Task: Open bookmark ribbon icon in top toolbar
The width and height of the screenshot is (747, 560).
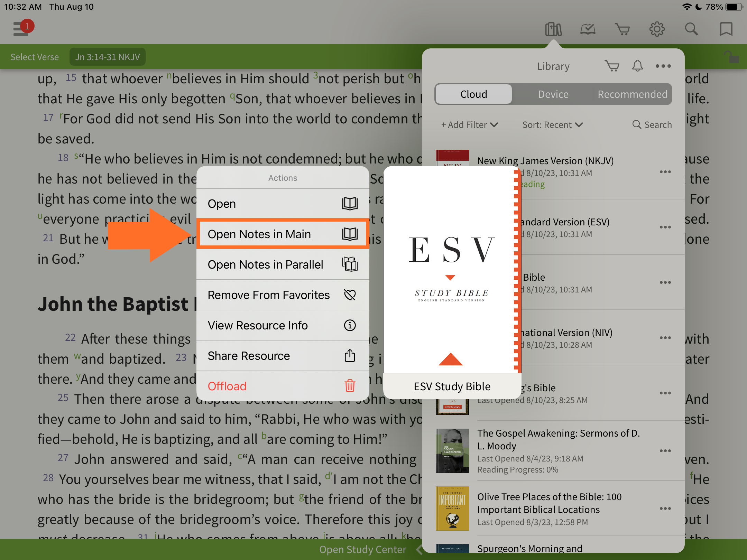Action: click(726, 29)
